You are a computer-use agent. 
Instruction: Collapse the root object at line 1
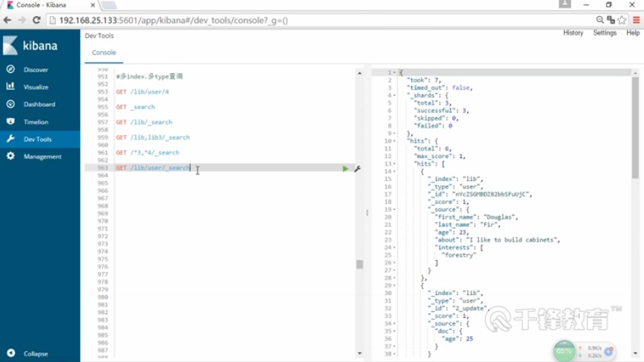[x=394, y=72]
